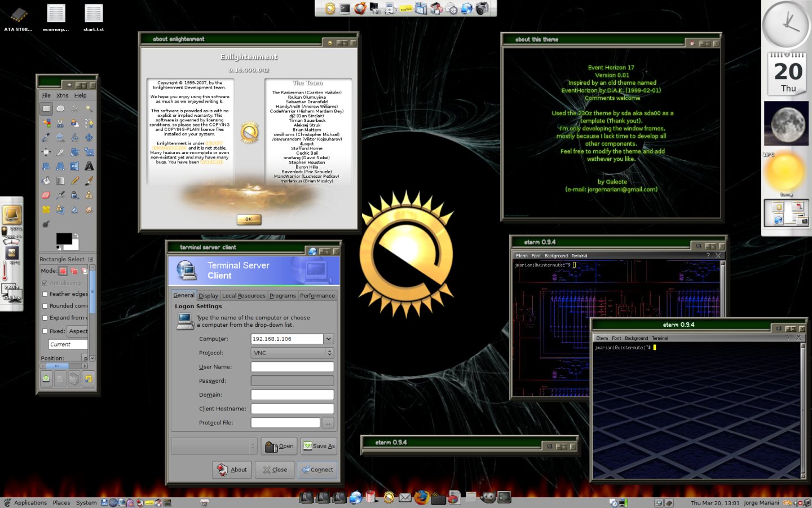Screen dimensions: 812x508
Task: Select the Select by Color tool
Action: (46, 122)
